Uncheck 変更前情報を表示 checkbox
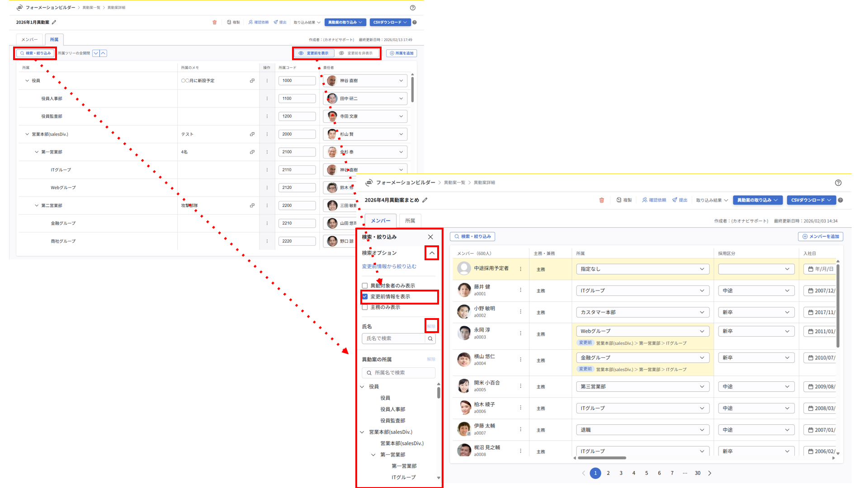 [365, 297]
